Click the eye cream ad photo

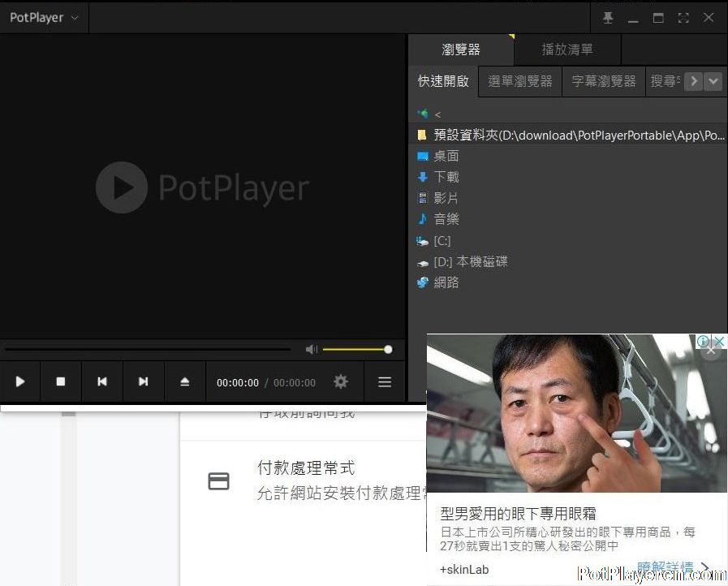tap(576, 413)
